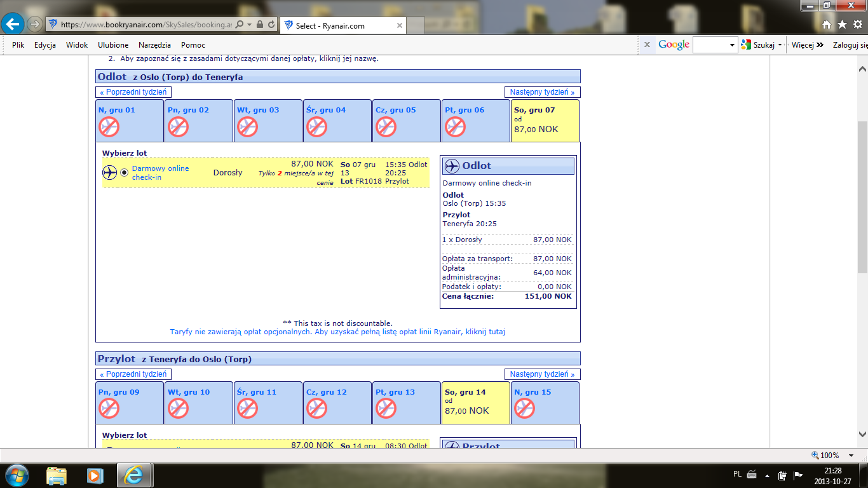Image resolution: width=868 pixels, height=488 pixels.
Task: Show hidden tray icons
Action: pos(767,475)
